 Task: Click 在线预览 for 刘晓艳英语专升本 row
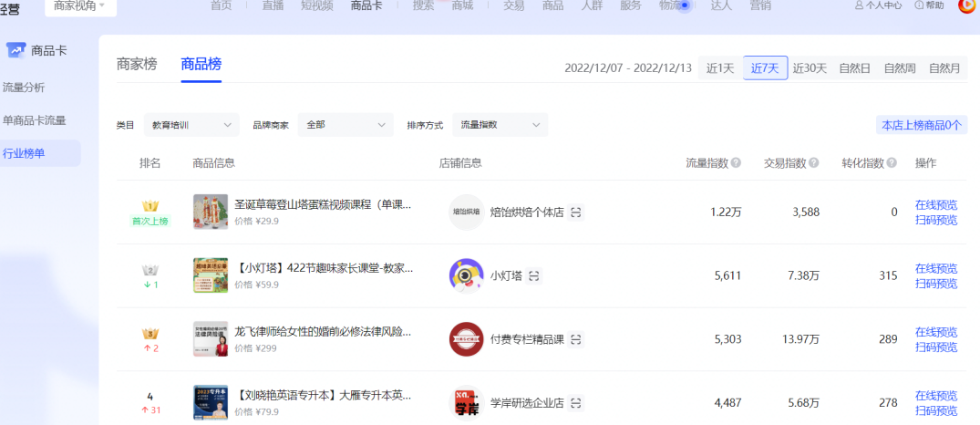click(936, 396)
